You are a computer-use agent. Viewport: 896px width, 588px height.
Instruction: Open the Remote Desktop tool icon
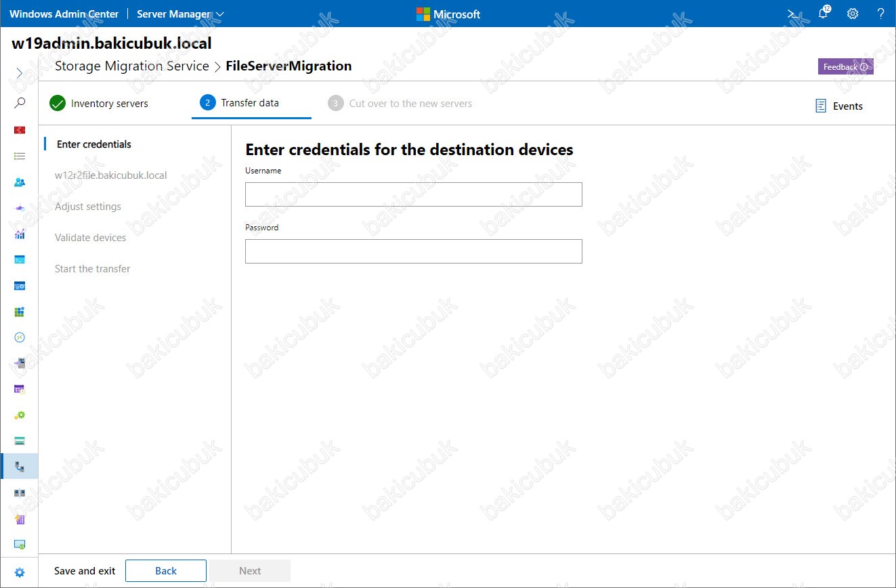tap(20, 337)
